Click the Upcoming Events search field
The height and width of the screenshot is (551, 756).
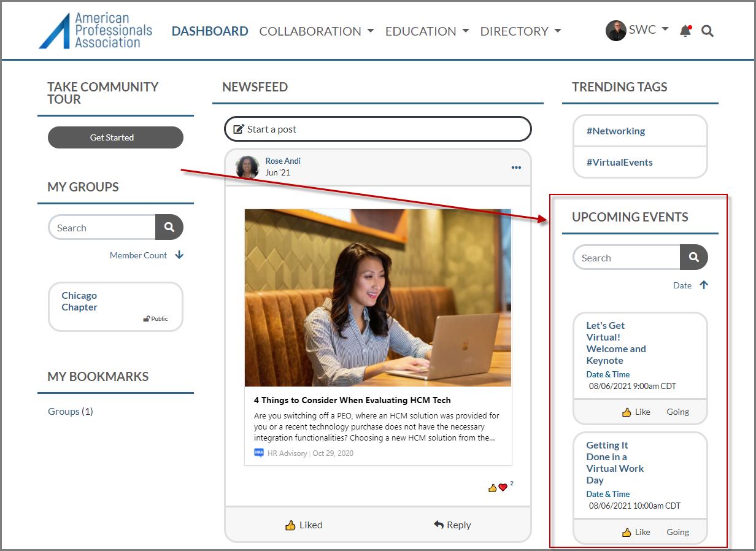tap(627, 257)
